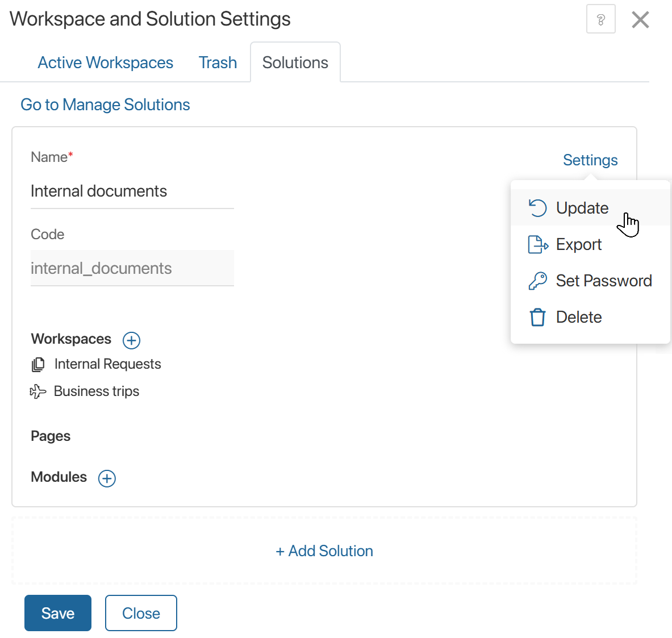Click the Update revert icon in Settings menu
672x638 pixels.
point(538,208)
